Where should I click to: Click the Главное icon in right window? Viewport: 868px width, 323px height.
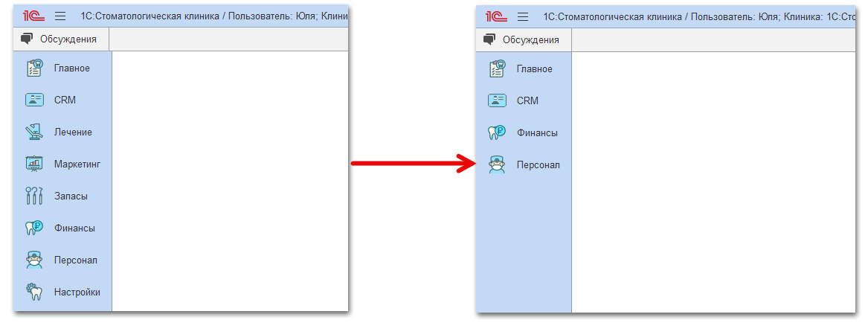point(497,68)
